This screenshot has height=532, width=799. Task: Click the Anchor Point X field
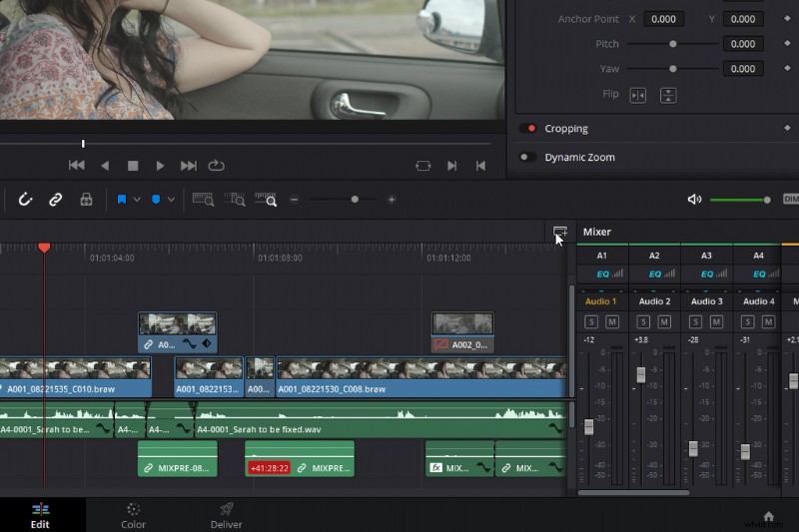[x=663, y=19]
